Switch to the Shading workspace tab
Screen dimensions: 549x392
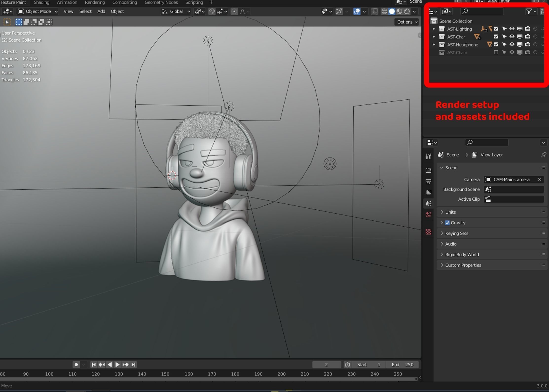41,2
